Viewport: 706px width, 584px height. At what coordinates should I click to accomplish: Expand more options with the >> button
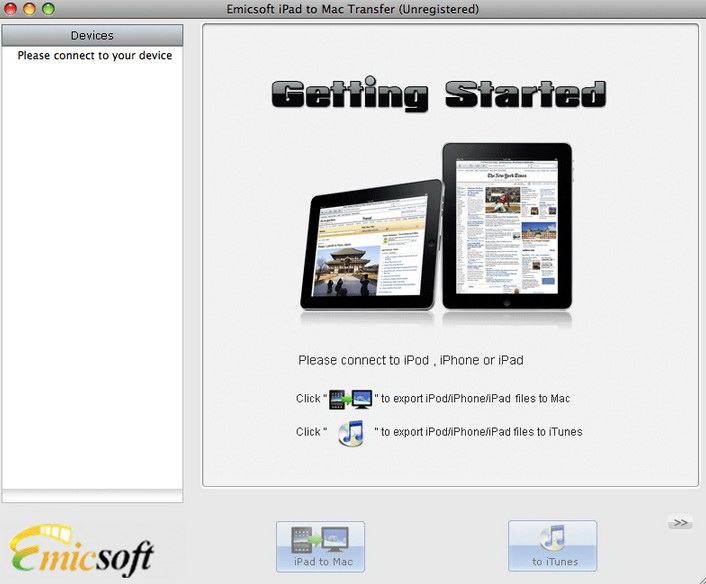pos(680,523)
